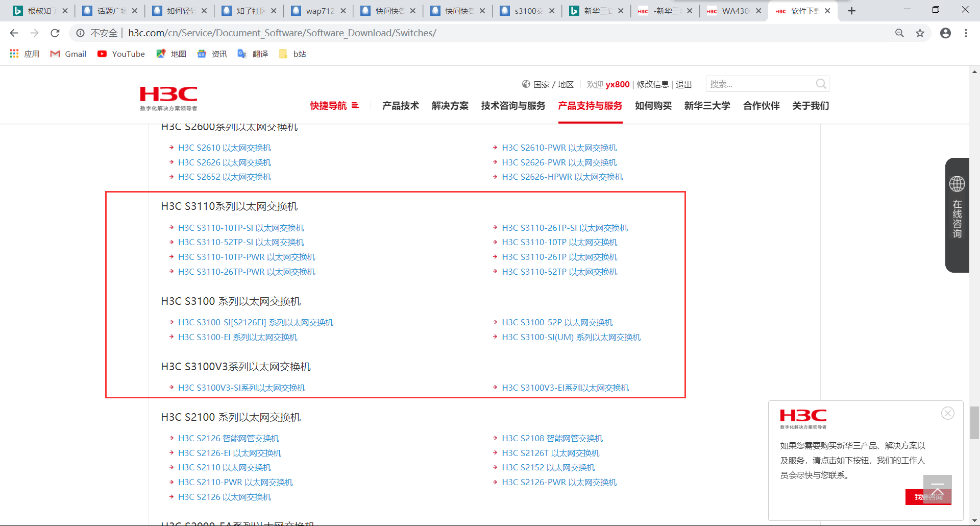Open the Gmail bookmark

pyautogui.click(x=68, y=54)
